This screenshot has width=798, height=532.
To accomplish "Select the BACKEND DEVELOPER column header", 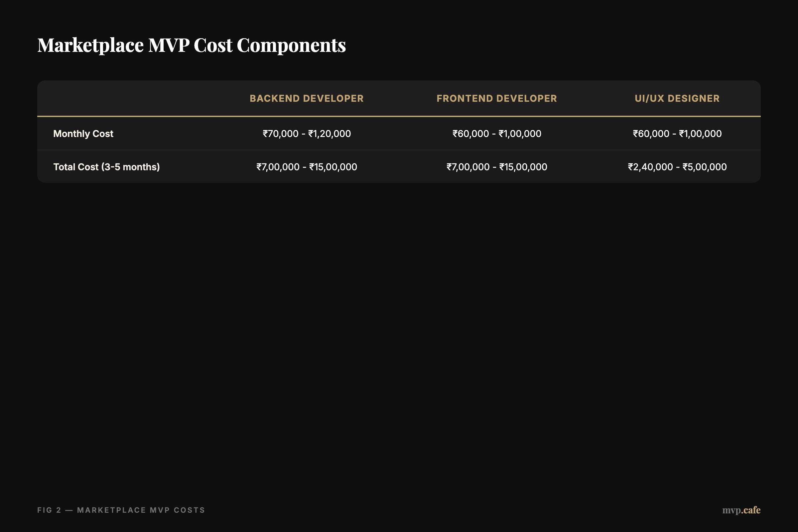I will (x=306, y=98).
